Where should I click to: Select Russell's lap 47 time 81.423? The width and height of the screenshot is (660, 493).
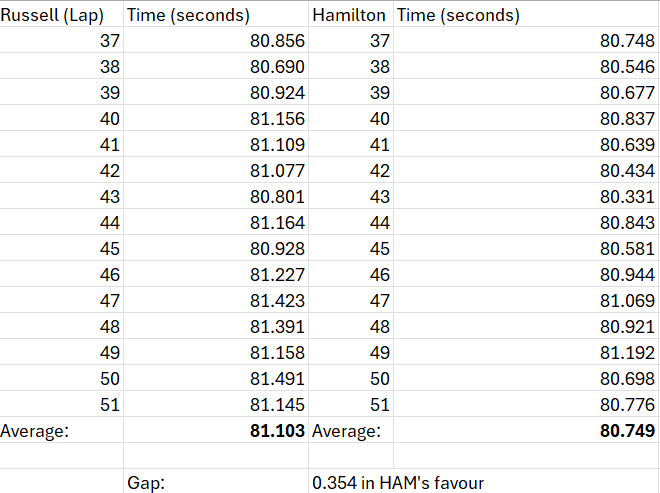(216, 300)
